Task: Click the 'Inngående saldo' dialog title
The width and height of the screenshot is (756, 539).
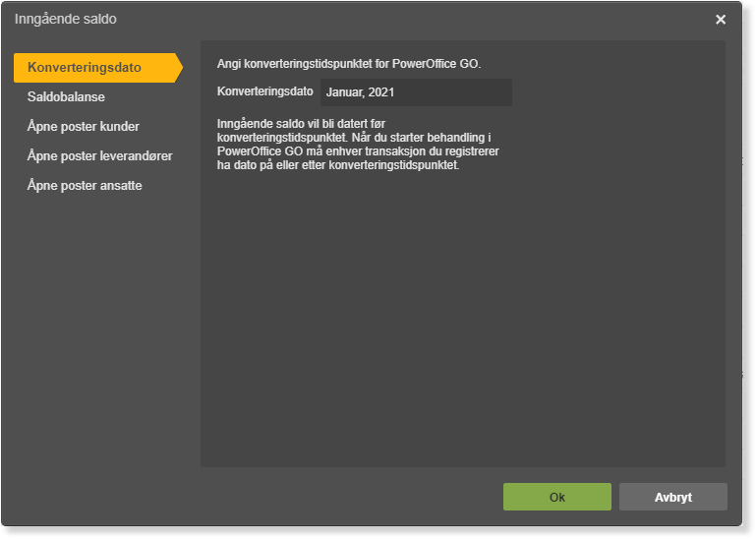Action: coord(66,20)
